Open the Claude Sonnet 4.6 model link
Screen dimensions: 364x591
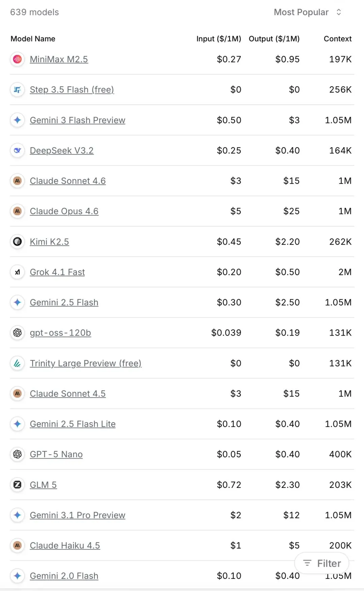click(68, 181)
